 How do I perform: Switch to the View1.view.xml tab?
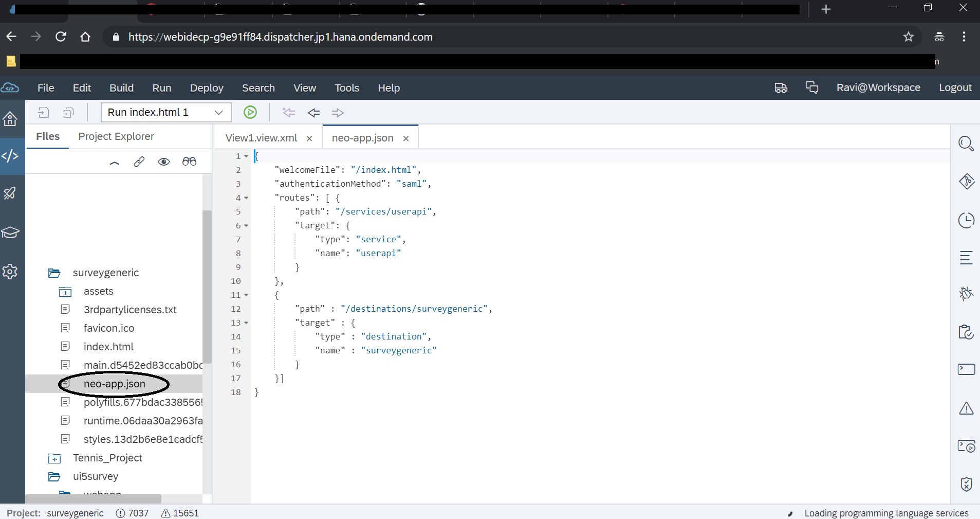pyautogui.click(x=261, y=138)
